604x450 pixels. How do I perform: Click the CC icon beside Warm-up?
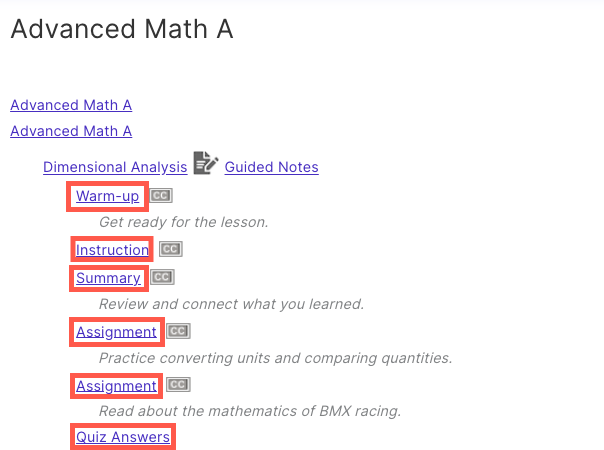(x=161, y=196)
